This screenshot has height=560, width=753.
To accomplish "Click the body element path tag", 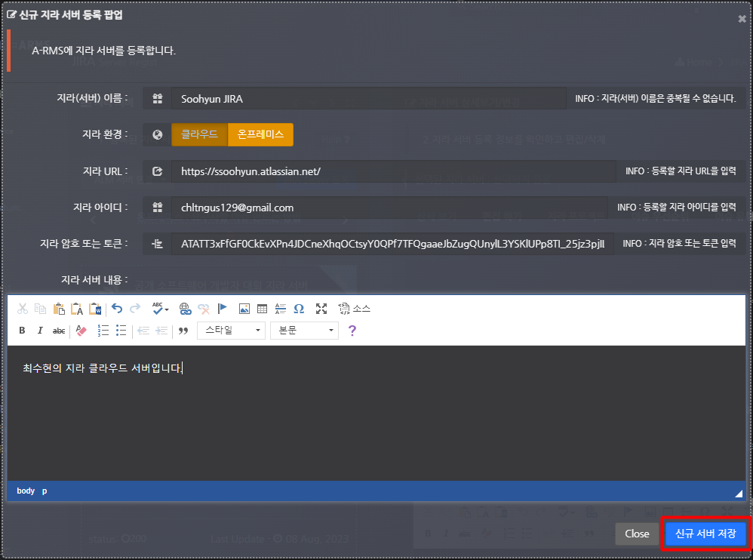I will [26, 491].
